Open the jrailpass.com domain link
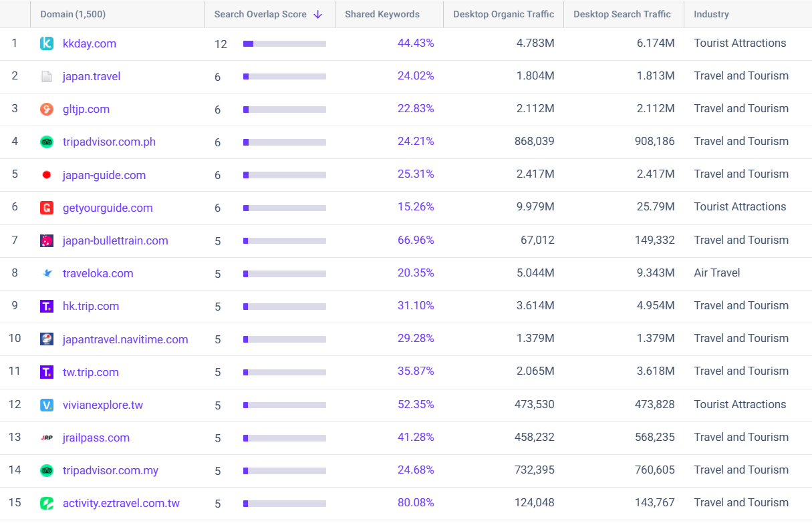The width and height of the screenshot is (812, 523). click(x=96, y=438)
